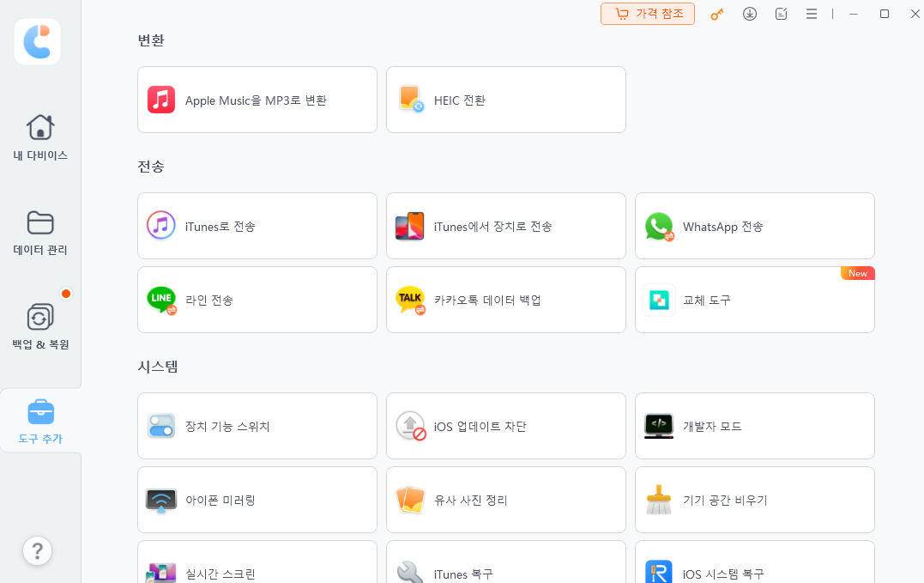Open the 개발자 모드 developer tool

[754, 426]
